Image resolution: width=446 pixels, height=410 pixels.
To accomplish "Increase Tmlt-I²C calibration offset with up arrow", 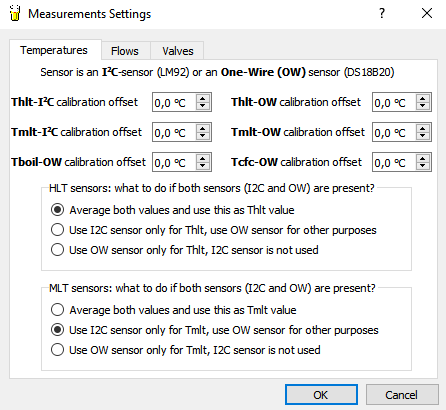I will pos(203,128).
